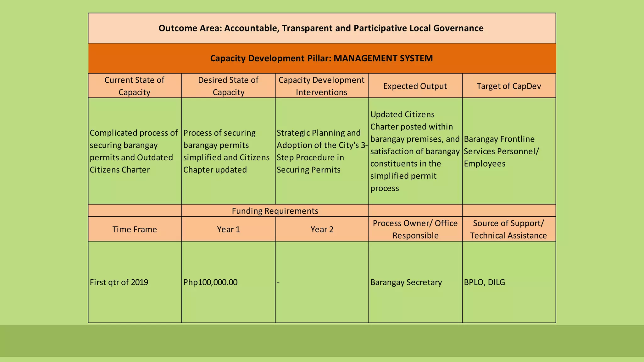This screenshot has width=644, height=362.
Task: Click the Barangay Frontline Services Personnel cell
Action: (509, 151)
